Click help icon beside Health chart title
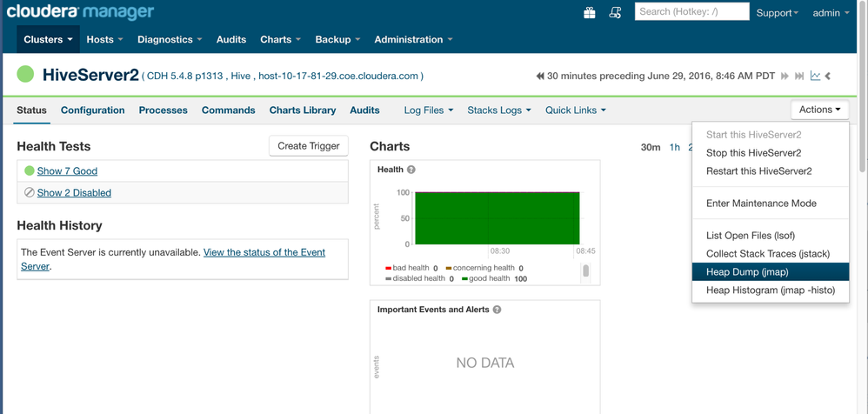Screen dimensions: 868x414 tap(411, 170)
